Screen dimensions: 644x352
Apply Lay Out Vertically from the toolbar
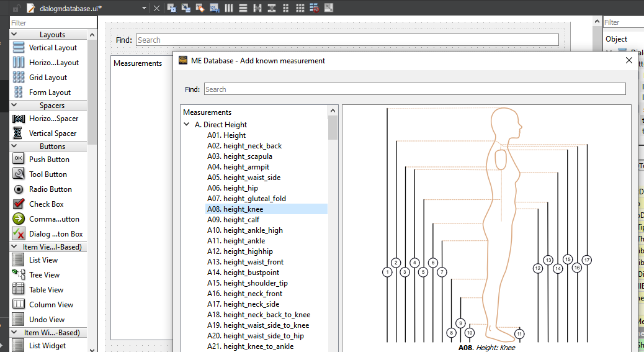click(243, 8)
